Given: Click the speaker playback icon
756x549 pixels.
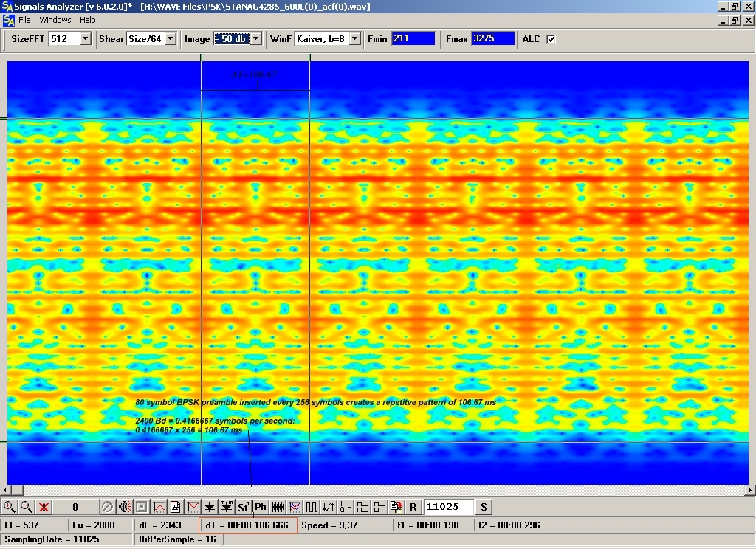Looking at the screenshot, I should click(x=124, y=507).
